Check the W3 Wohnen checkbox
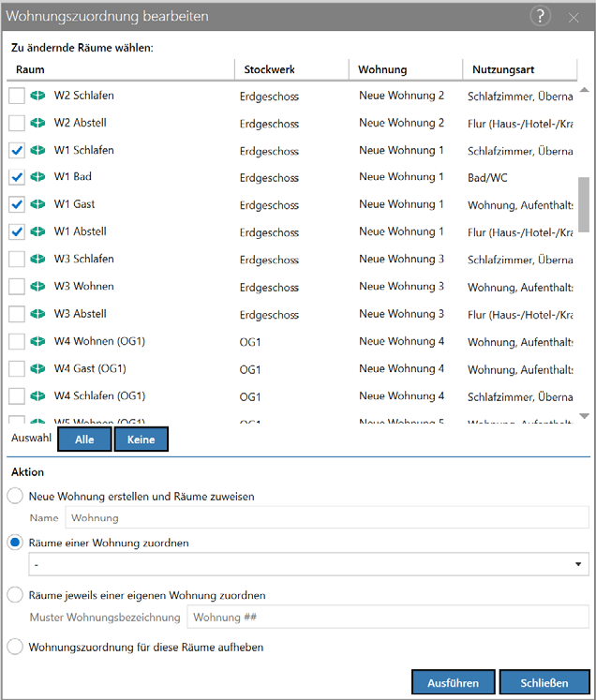596x700 pixels. coord(17,287)
